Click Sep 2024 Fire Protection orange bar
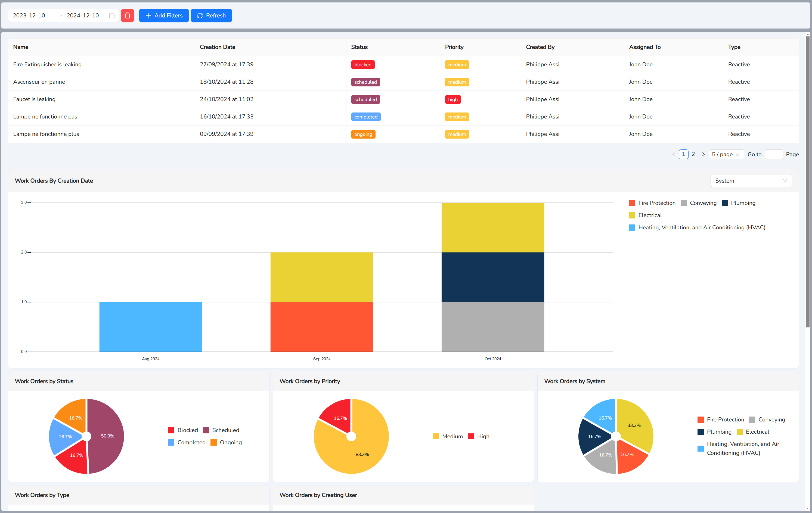 [x=322, y=327]
